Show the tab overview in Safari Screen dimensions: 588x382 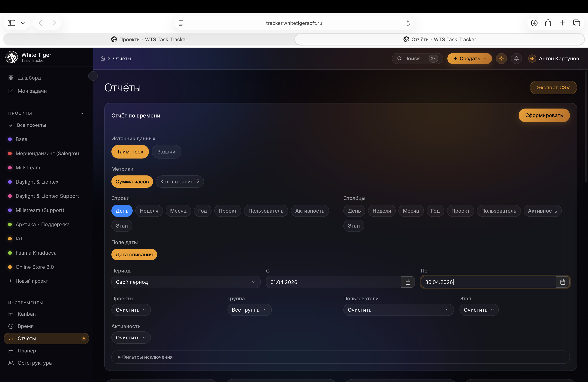(576, 23)
